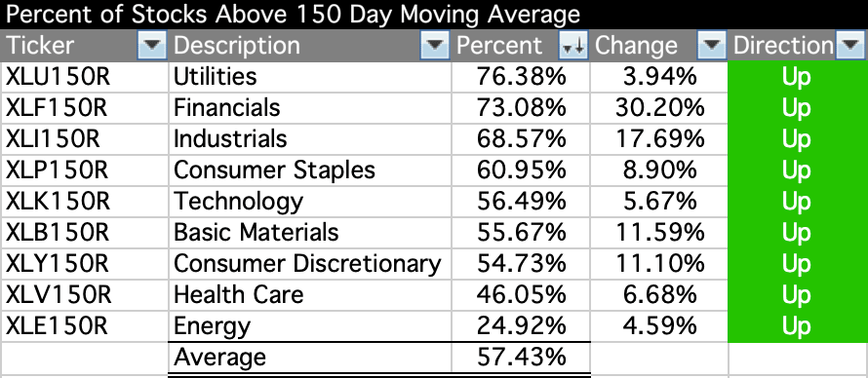Click the XLK150R ticker cell

pos(85,201)
